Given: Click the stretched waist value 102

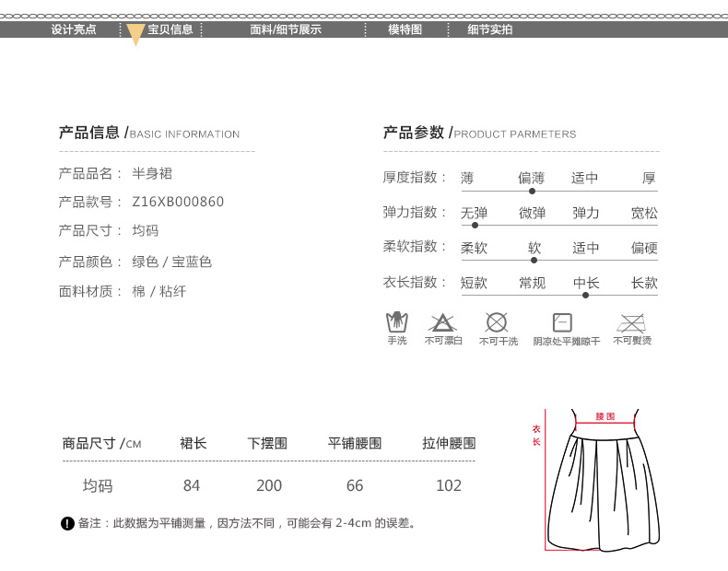Looking at the screenshot, I should (449, 485).
